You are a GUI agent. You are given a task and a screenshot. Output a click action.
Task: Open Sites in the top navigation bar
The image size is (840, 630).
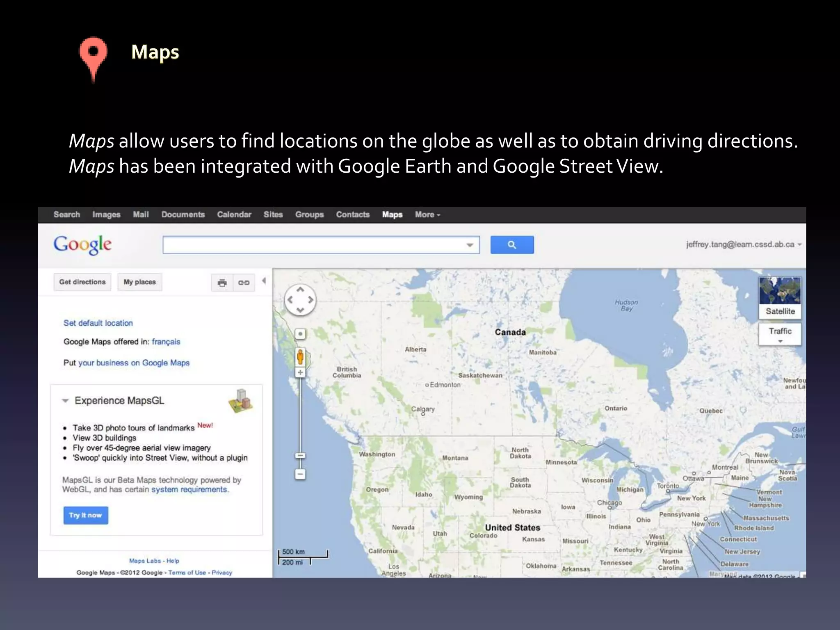(273, 215)
